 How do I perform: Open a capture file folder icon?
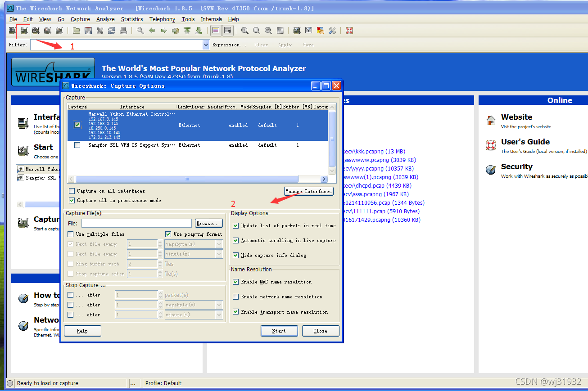77,31
